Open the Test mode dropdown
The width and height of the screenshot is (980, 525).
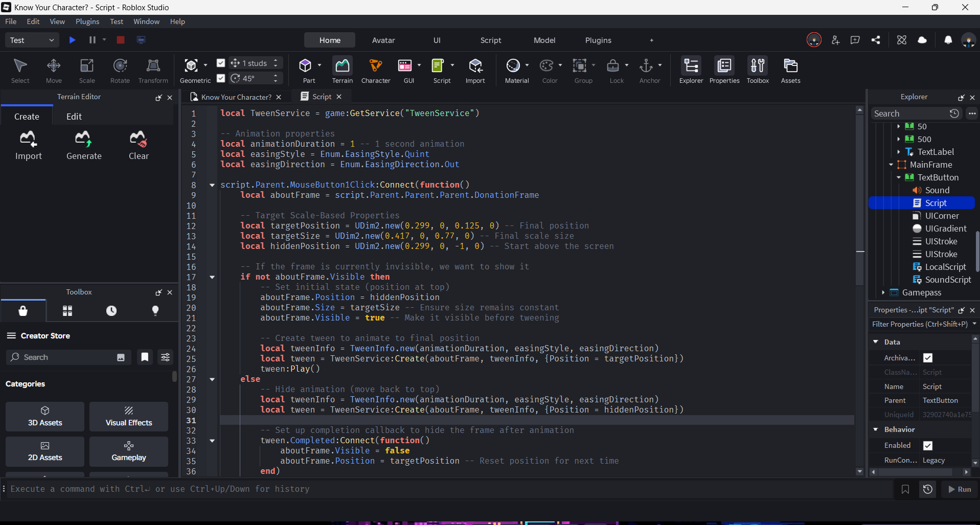pos(32,40)
